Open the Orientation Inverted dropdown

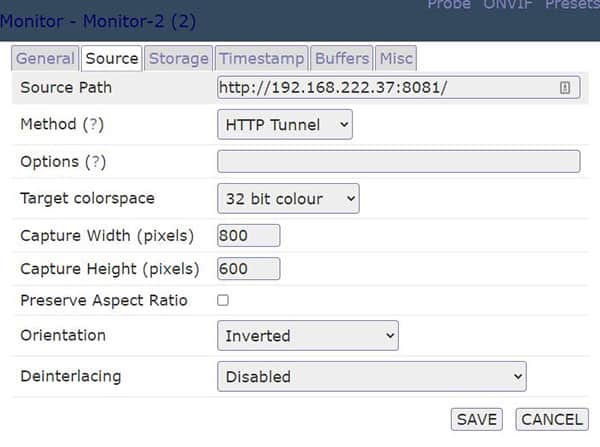click(x=308, y=336)
